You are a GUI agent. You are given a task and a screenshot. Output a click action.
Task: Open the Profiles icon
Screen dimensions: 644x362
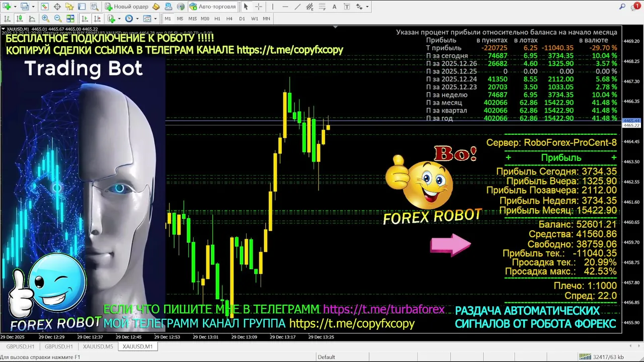pyautogui.click(x=24, y=7)
